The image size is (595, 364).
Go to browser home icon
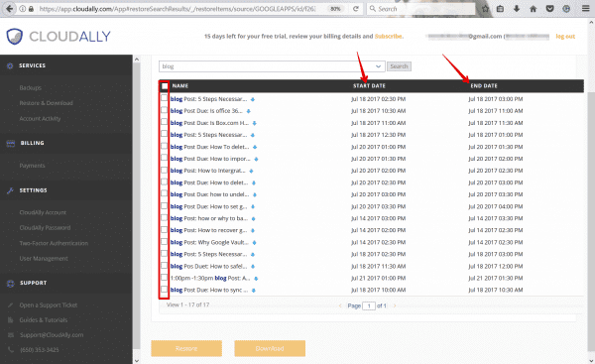pos(533,9)
